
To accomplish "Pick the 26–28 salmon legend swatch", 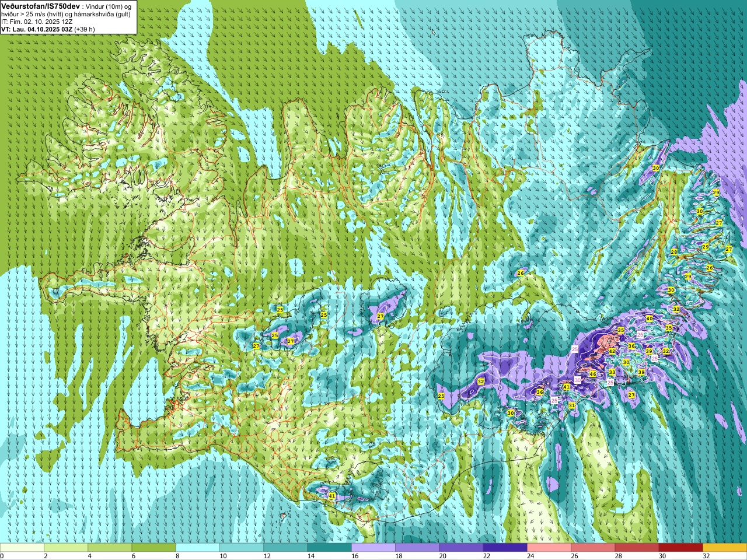I will [593, 547].
